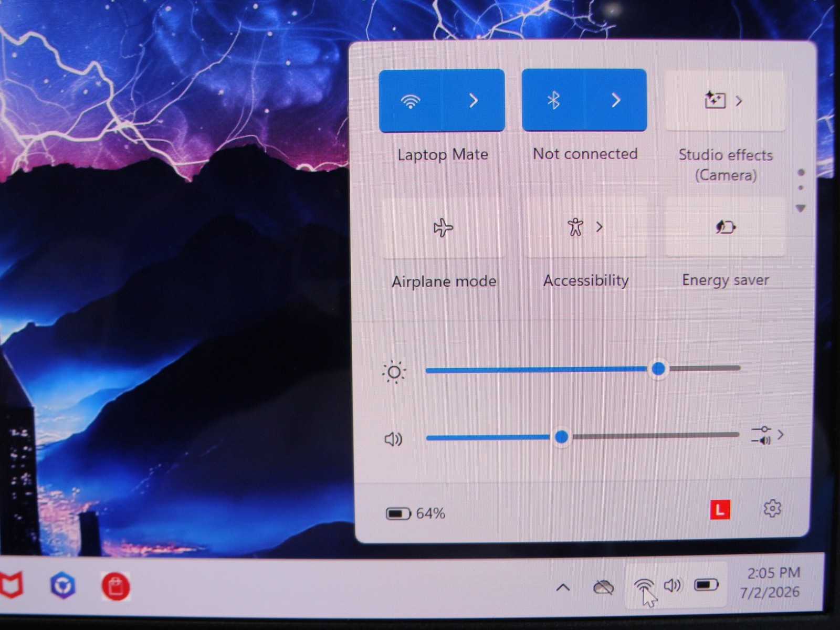This screenshot has width=840, height=630.
Task: Expand the Bluetooth devices chevron
Action: click(616, 100)
